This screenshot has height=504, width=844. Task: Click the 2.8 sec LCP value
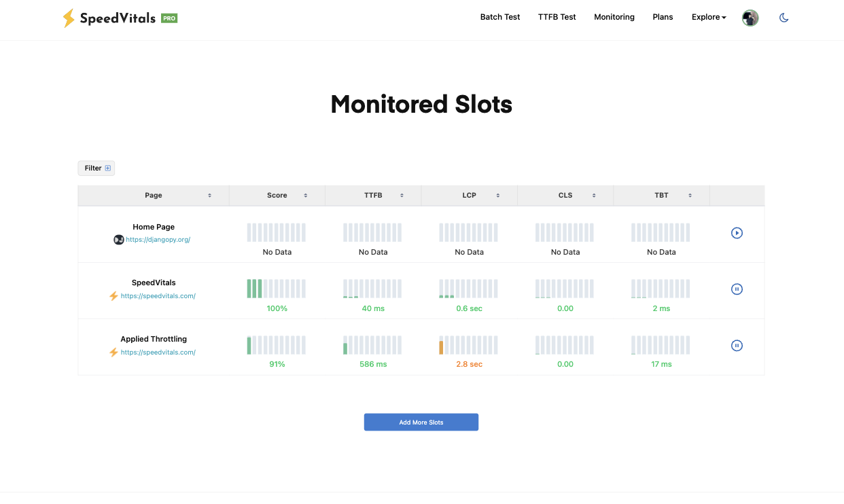point(470,364)
